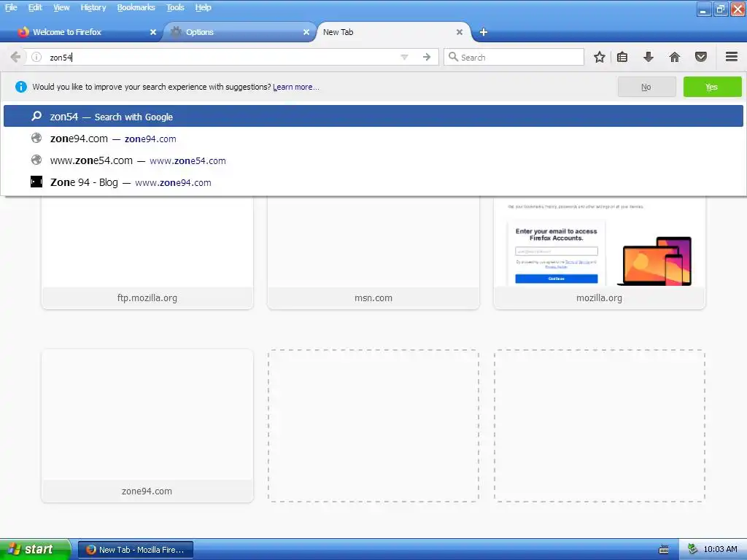This screenshot has height=560, width=747.
Task: Open the hamburger menu
Action: pyautogui.click(x=732, y=57)
